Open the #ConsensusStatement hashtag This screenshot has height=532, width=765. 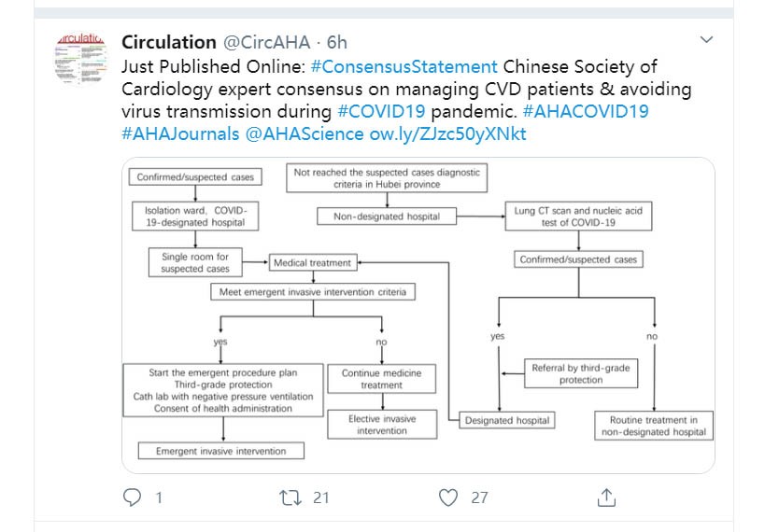coord(404,66)
